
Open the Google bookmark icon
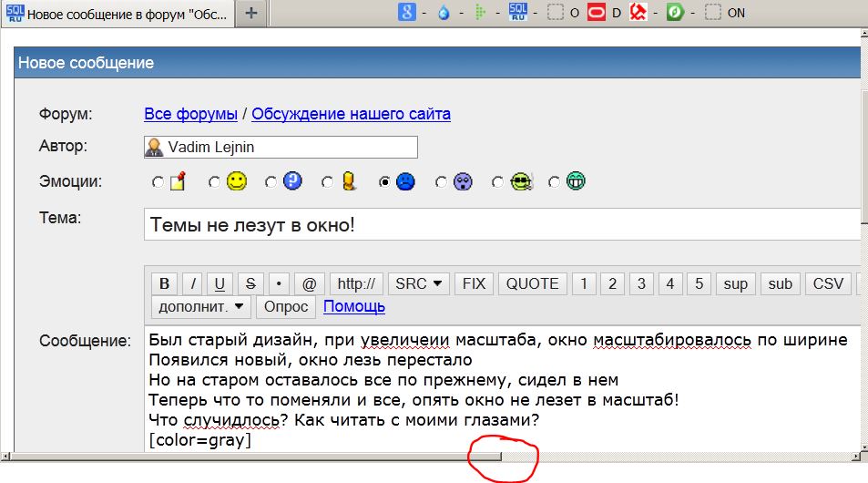tap(408, 13)
